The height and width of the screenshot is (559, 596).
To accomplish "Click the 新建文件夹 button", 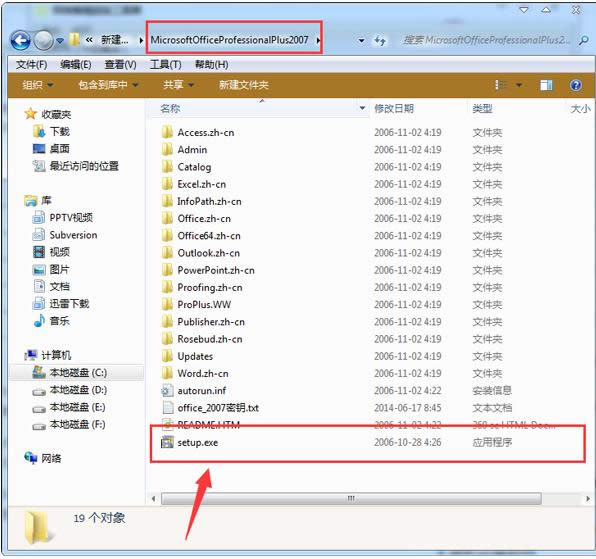I will pos(244,85).
